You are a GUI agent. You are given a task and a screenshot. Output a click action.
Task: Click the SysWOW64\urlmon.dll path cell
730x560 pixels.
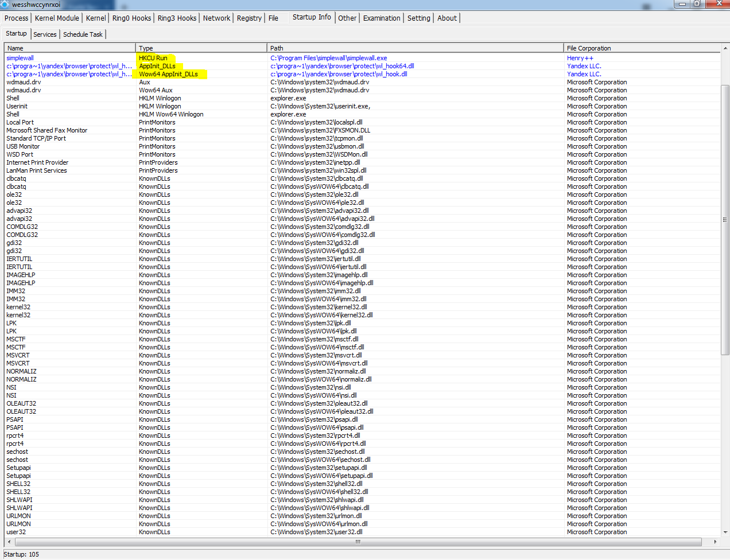pyautogui.click(x=319, y=524)
